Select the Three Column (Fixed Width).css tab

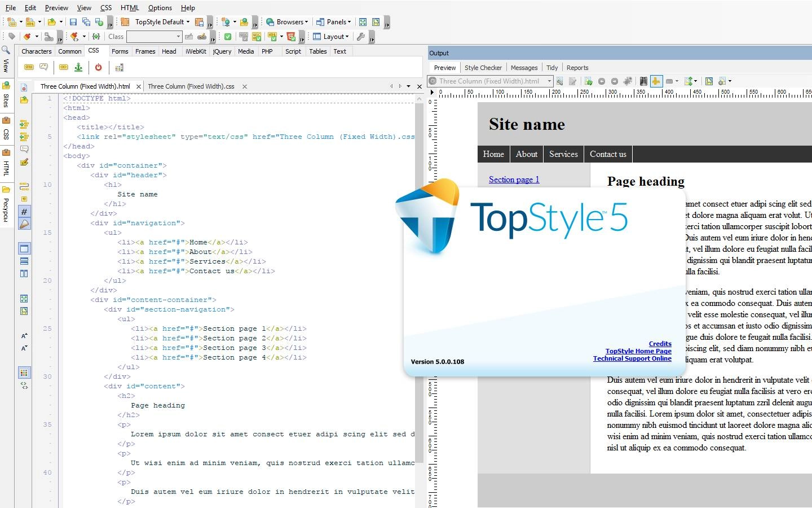pos(191,86)
